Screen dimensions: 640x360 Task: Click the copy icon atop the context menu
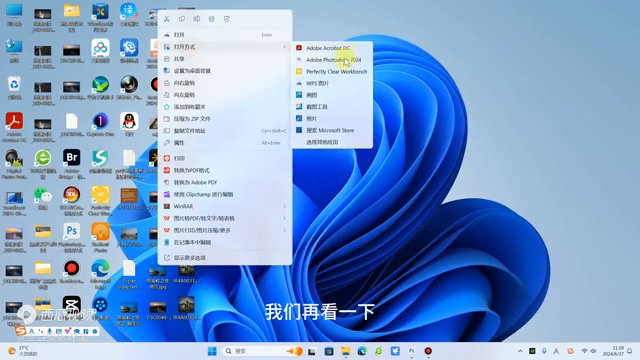point(182,19)
